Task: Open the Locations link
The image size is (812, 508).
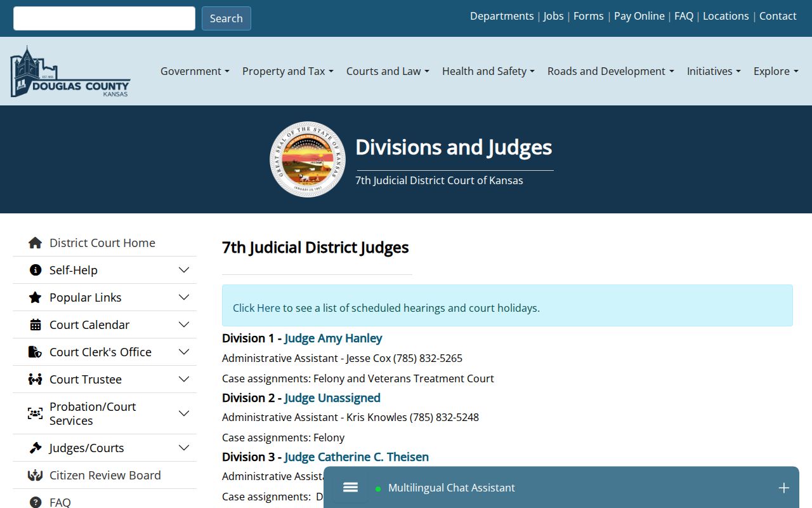Action: pyautogui.click(x=726, y=16)
